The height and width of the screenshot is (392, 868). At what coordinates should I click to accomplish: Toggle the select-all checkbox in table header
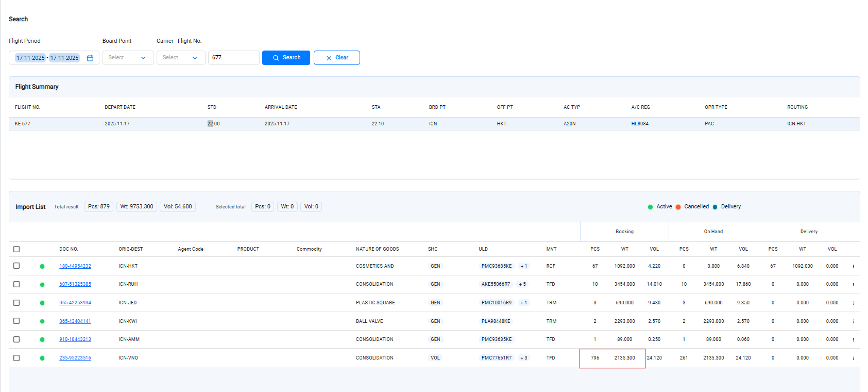pyautogui.click(x=16, y=249)
